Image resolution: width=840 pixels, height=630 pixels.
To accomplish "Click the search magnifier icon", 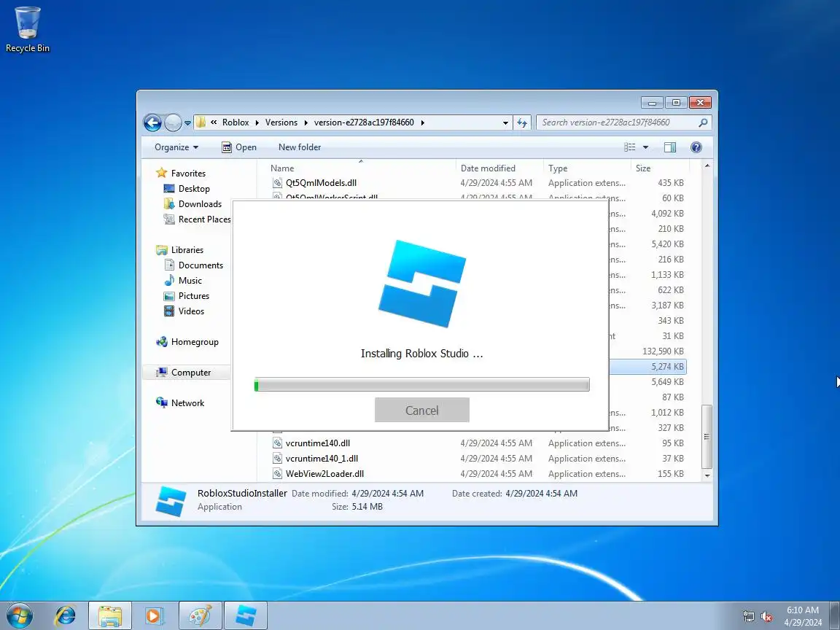I will coord(703,122).
